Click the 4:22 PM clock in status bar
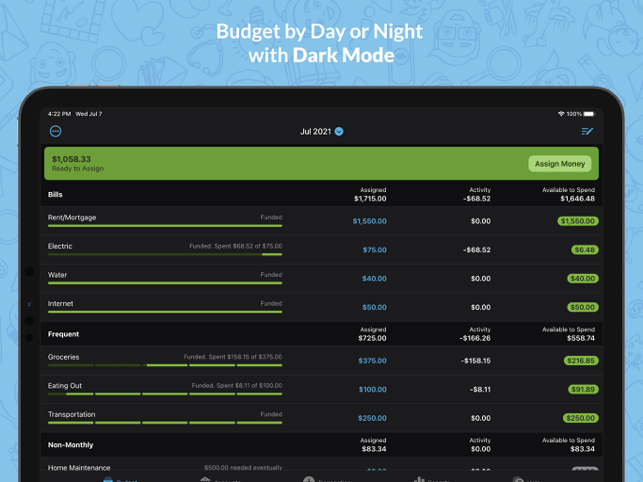The width and height of the screenshot is (643, 482). tap(59, 114)
